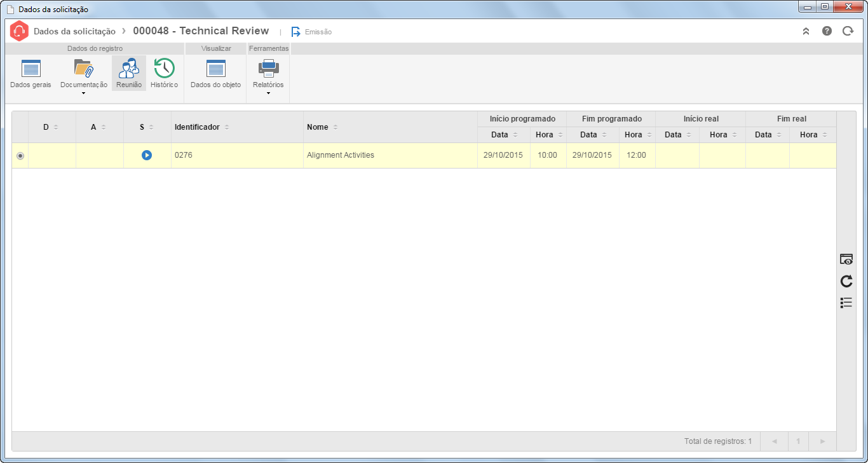Viewport: 868px width, 463px height.
Task: Click the Emissão status label
Action: point(318,32)
